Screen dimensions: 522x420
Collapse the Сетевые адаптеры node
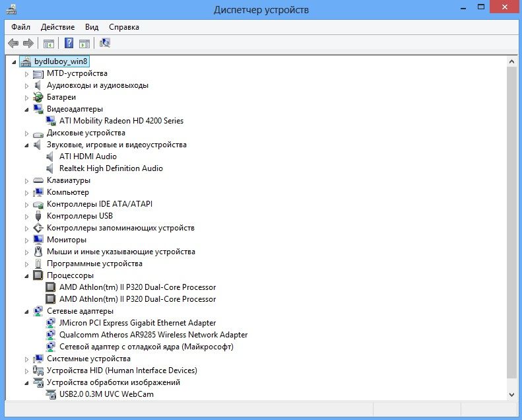point(26,312)
